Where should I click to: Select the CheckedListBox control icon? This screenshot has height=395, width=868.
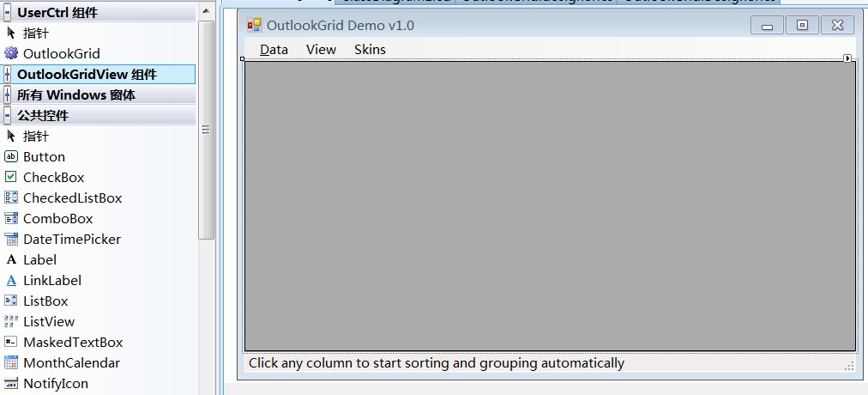pos(10,197)
